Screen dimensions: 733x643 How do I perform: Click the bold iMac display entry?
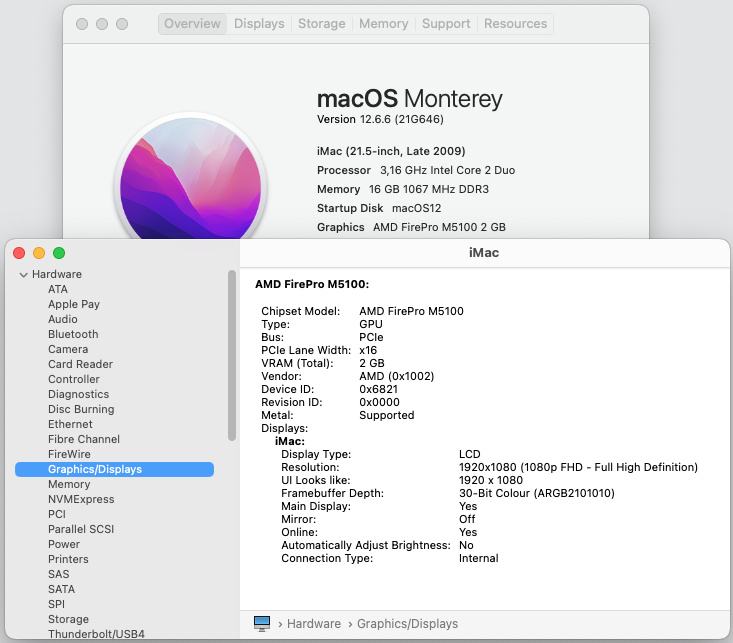[x=289, y=441]
